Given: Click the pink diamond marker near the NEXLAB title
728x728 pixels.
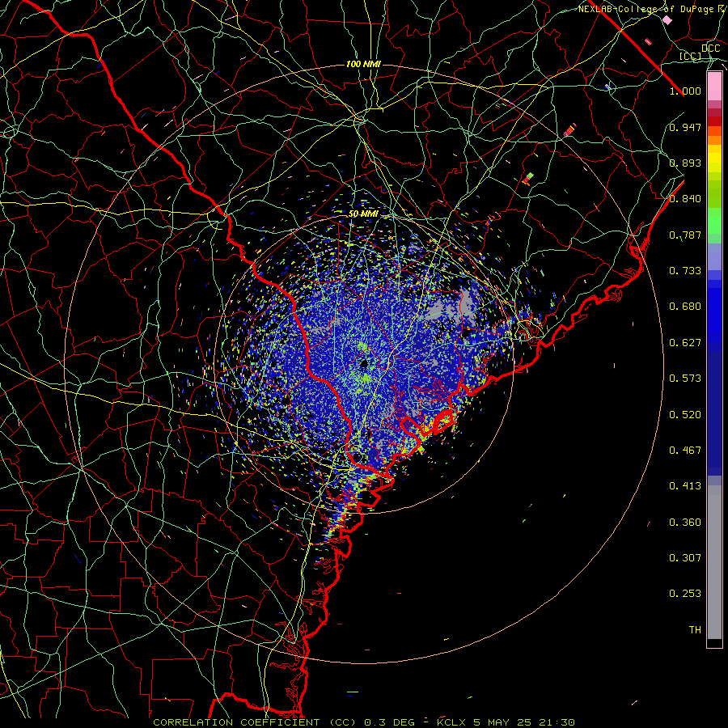Looking at the screenshot, I should pos(667,20).
